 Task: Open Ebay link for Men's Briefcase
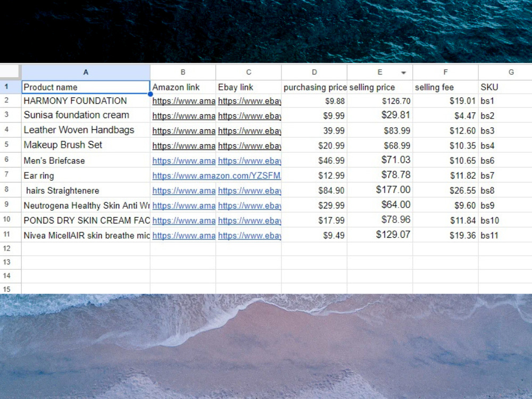tap(250, 161)
